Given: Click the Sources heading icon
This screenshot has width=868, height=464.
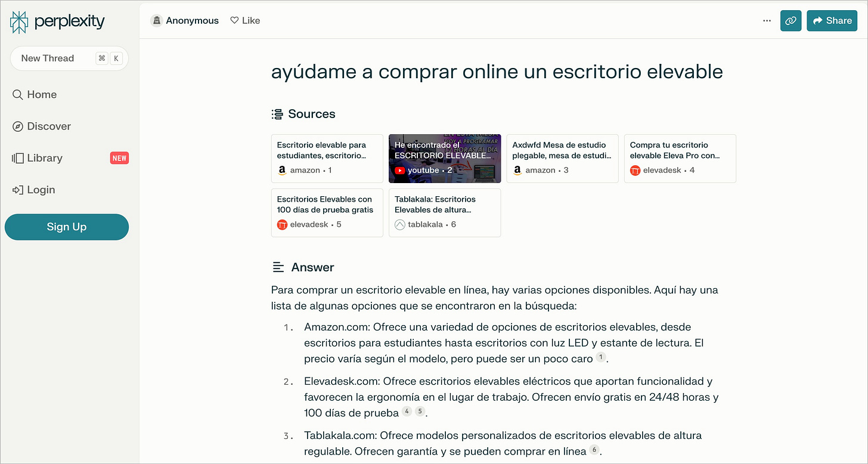Looking at the screenshot, I should [x=277, y=114].
